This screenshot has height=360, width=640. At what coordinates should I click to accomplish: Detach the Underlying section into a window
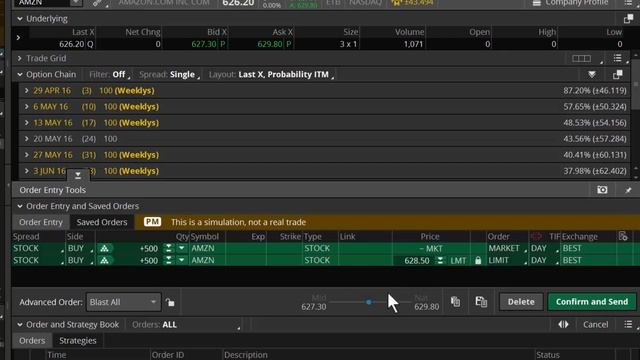628,19
